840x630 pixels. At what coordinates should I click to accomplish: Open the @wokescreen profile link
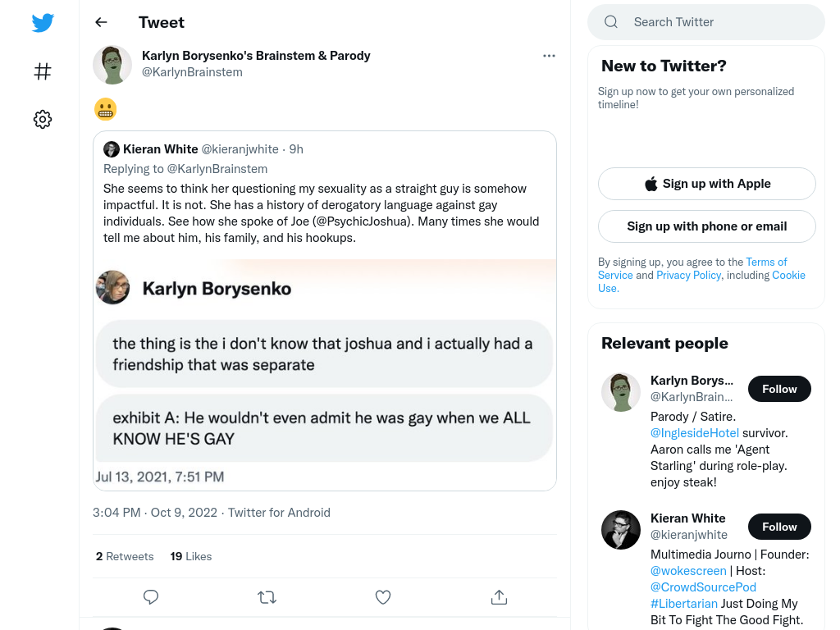coord(688,571)
